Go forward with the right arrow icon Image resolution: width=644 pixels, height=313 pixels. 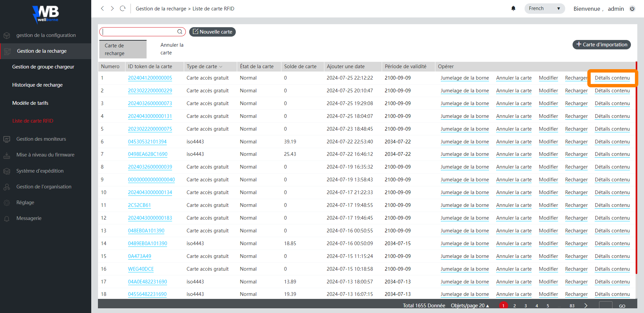point(112,8)
